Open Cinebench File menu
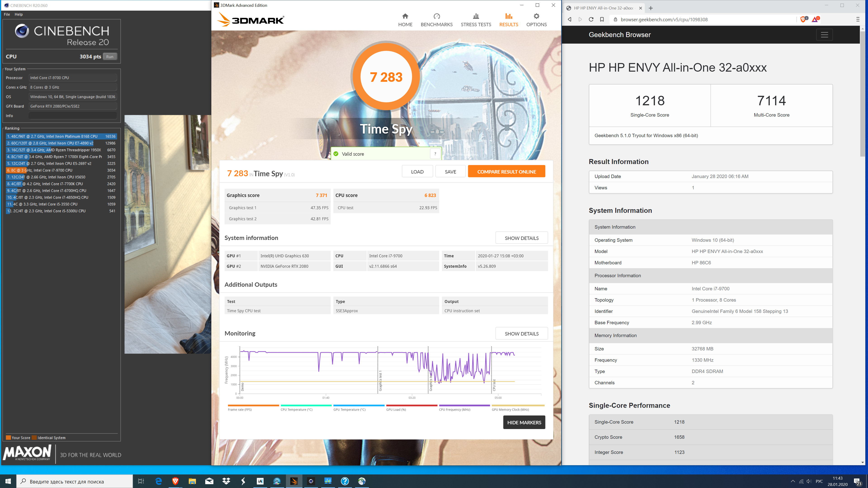 tap(7, 14)
